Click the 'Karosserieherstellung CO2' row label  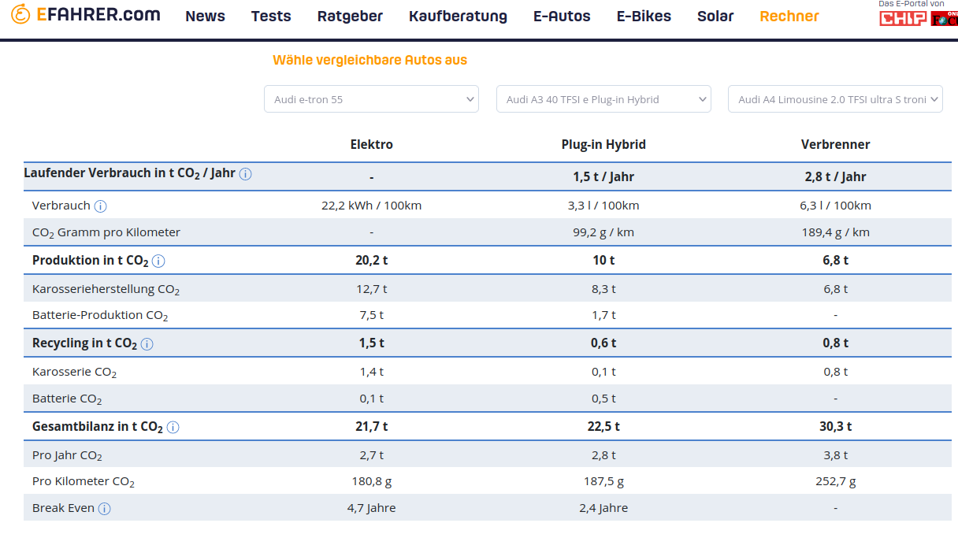tap(106, 290)
